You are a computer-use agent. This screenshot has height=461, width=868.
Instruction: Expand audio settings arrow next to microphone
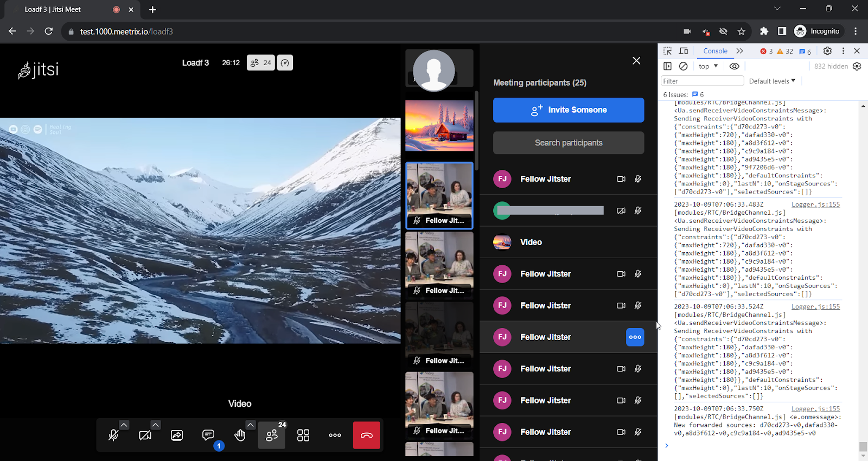[x=124, y=425]
